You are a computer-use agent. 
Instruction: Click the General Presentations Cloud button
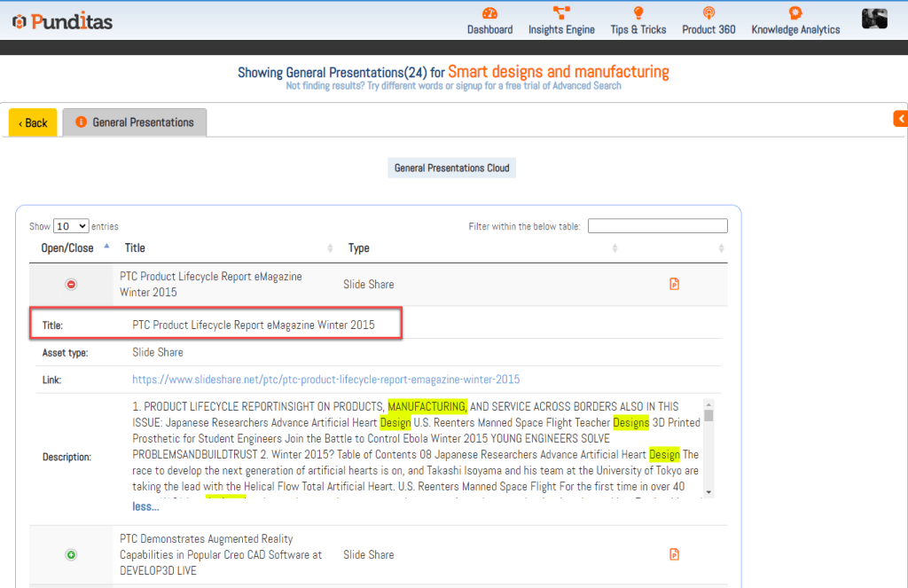pos(452,168)
